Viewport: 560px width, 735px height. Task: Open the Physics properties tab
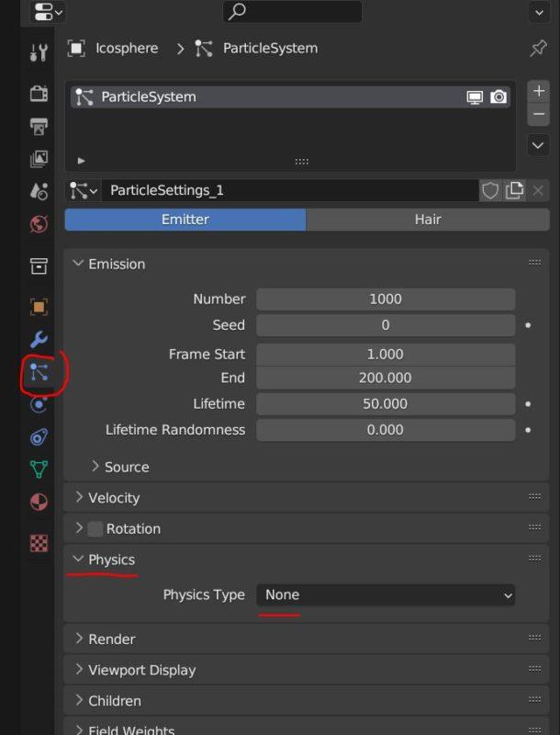coord(39,404)
